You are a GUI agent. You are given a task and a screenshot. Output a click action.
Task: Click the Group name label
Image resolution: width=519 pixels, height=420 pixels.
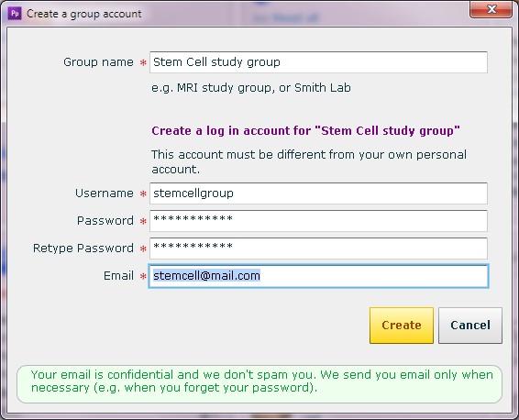pos(98,62)
